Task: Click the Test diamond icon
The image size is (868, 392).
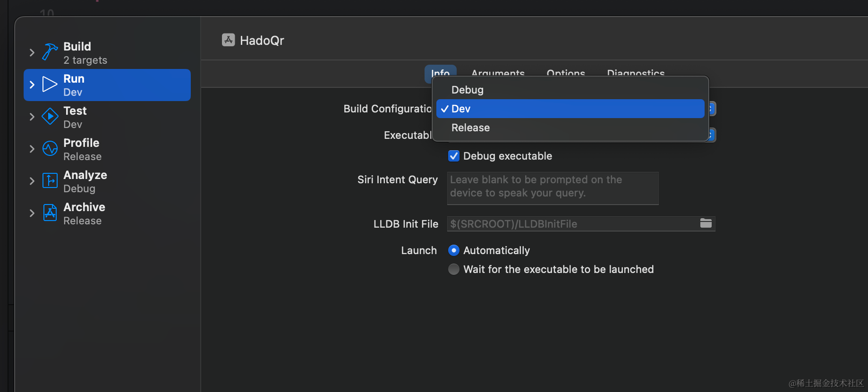Action: 50,117
